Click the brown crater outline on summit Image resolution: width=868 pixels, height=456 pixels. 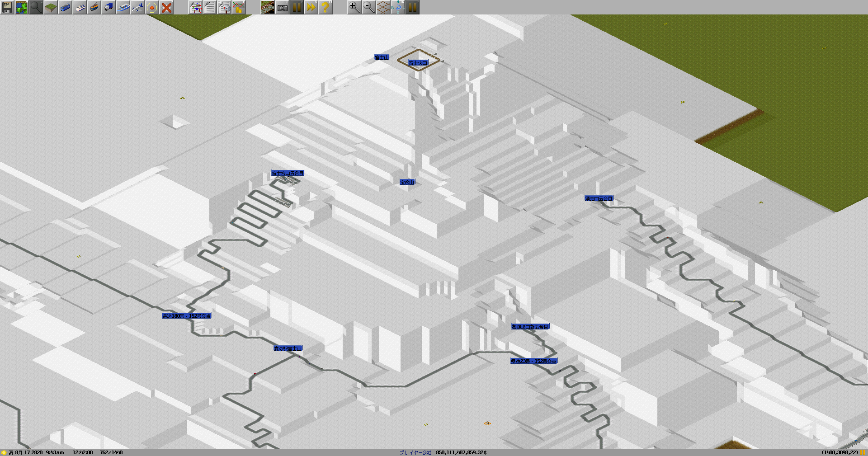tap(419, 59)
